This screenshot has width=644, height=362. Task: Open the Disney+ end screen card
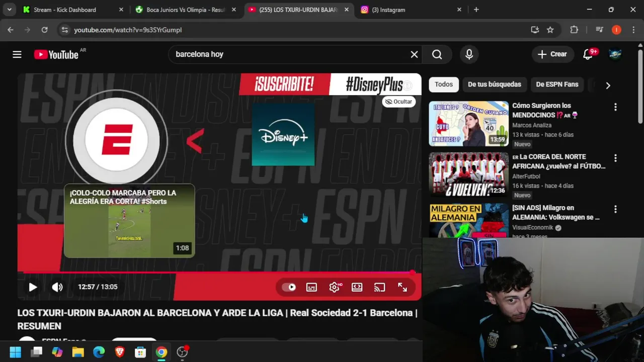283,134
